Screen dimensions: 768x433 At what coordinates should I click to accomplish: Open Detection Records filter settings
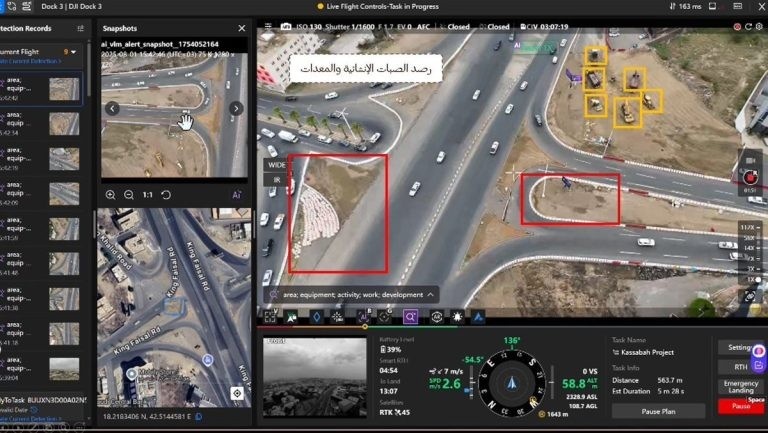click(80, 28)
